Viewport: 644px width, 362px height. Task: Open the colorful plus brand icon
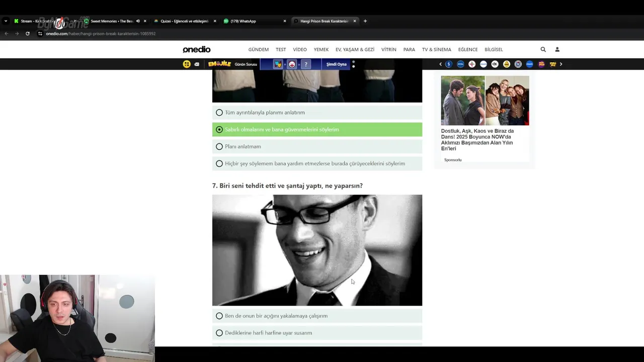point(472,64)
